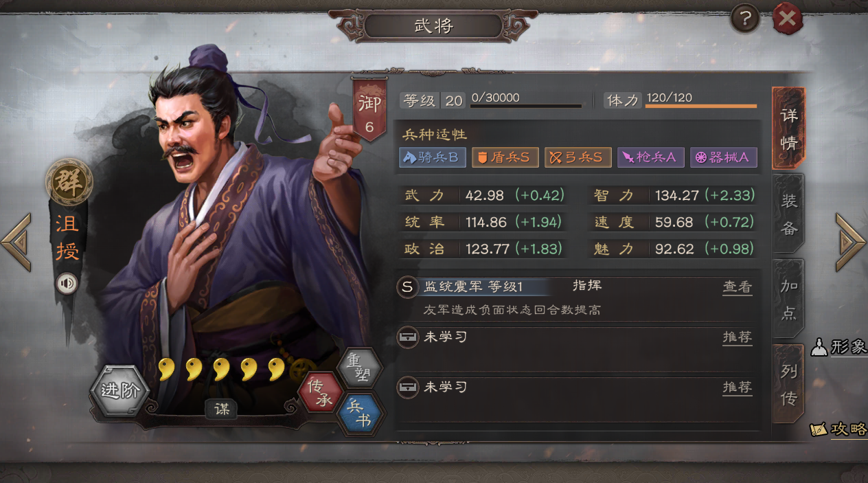Open the 形象 appearance icon

tap(839, 346)
